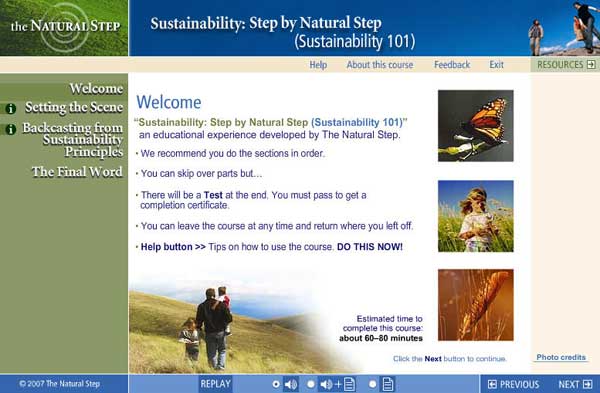Open About this course
Screen dimensions: 600x393
point(380,65)
